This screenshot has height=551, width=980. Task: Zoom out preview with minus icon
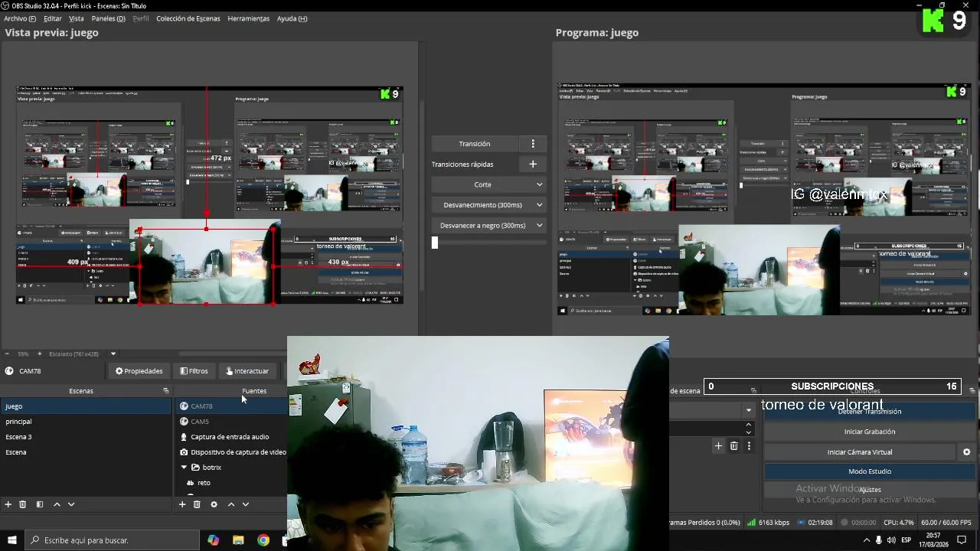coord(8,354)
